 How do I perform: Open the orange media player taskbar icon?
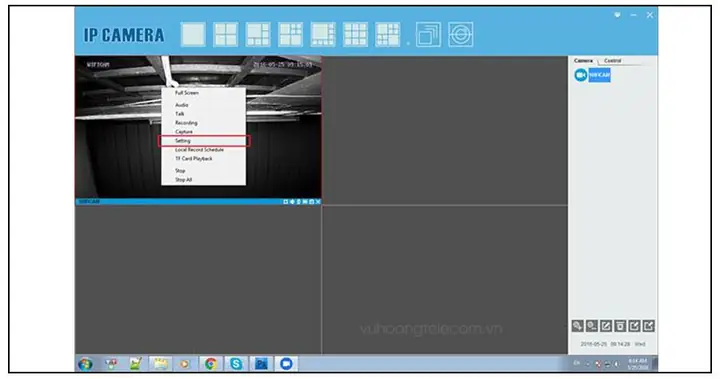(185, 364)
